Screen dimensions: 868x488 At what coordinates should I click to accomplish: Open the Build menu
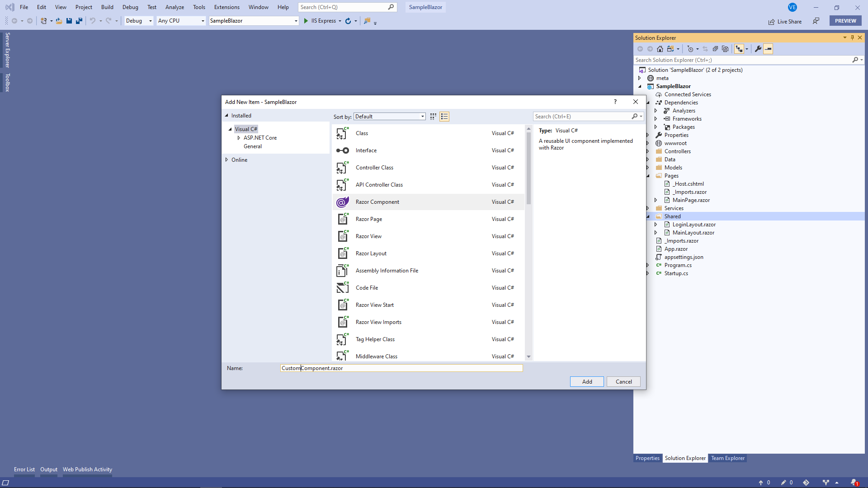point(107,7)
